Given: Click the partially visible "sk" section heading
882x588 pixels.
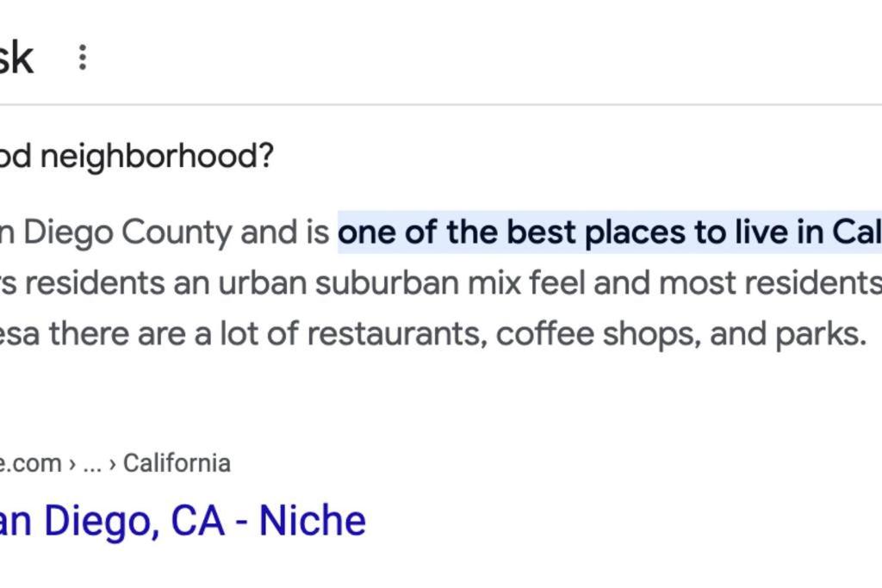Looking at the screenshot, I should [x=17, y=58].
